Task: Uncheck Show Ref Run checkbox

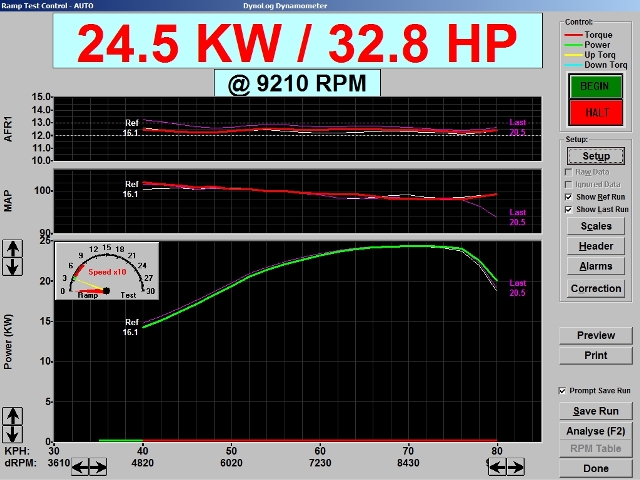Action: (568, 197)
